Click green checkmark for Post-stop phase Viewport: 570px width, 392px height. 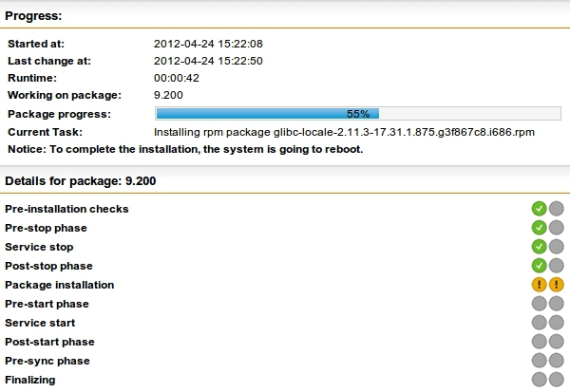(x=539, y=266)
